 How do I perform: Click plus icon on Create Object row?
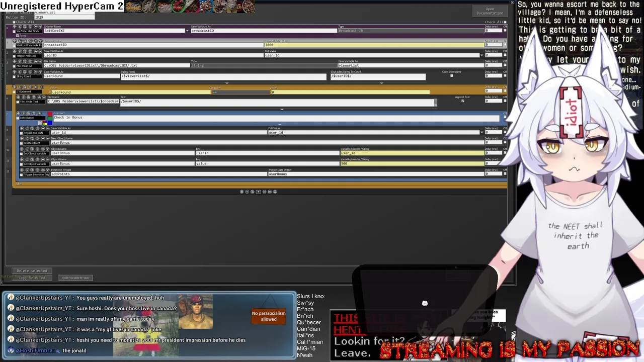point(22,138)
